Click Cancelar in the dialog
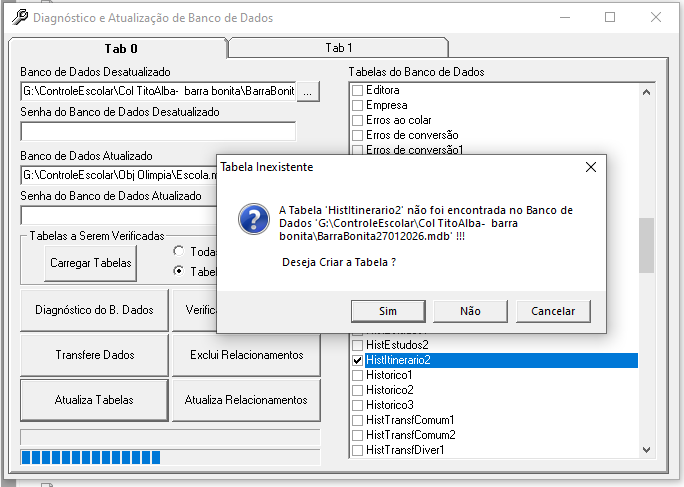The width and height of the screenshot is (684, 487). click(x=553, y=311)
